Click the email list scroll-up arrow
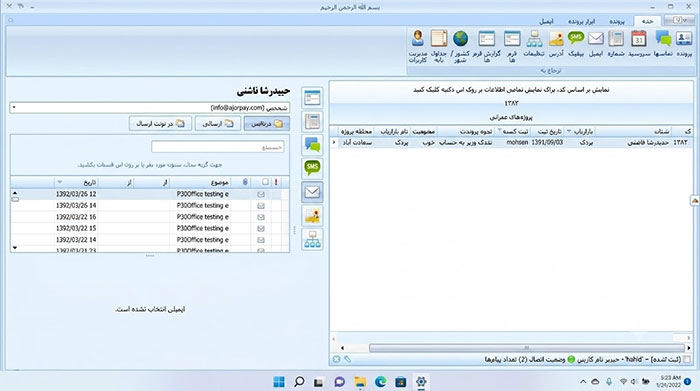The image size is (700, 391). 15,193
